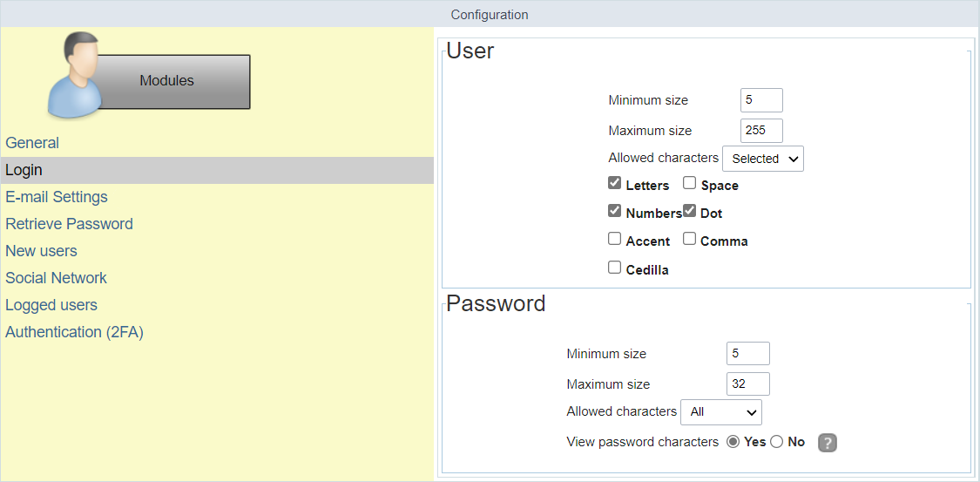Enable the Cedilla checkbox
This screenshot has width=980, height=482.
click(x=615, y=268)
